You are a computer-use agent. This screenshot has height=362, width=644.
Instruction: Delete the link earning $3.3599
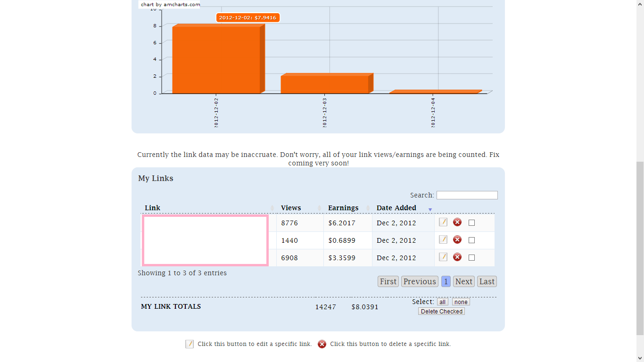click(457, 257)
